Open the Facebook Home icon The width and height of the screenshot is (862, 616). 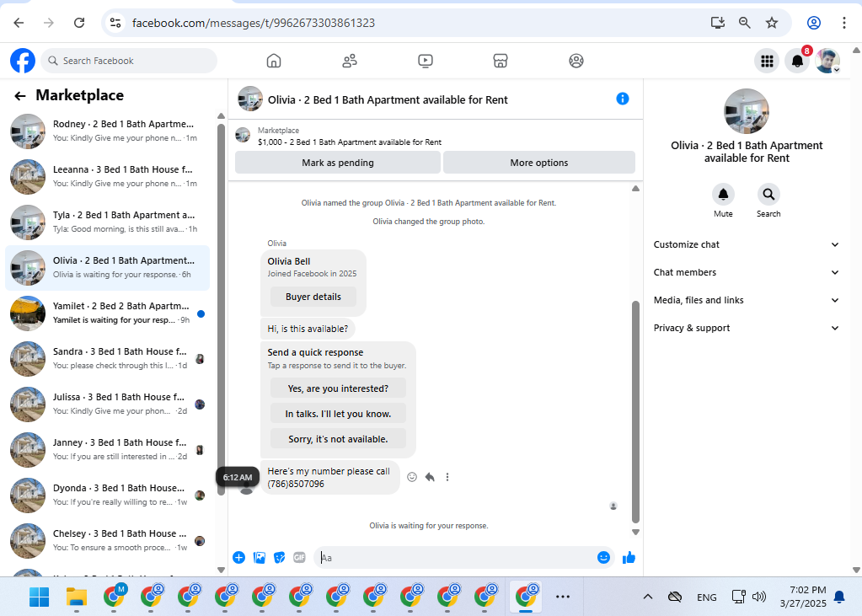(274, 61)
